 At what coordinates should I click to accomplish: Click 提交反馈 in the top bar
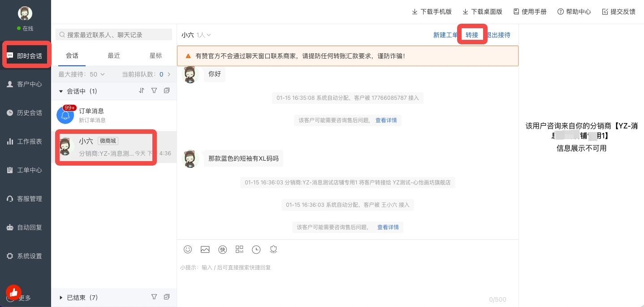point(618,12)
